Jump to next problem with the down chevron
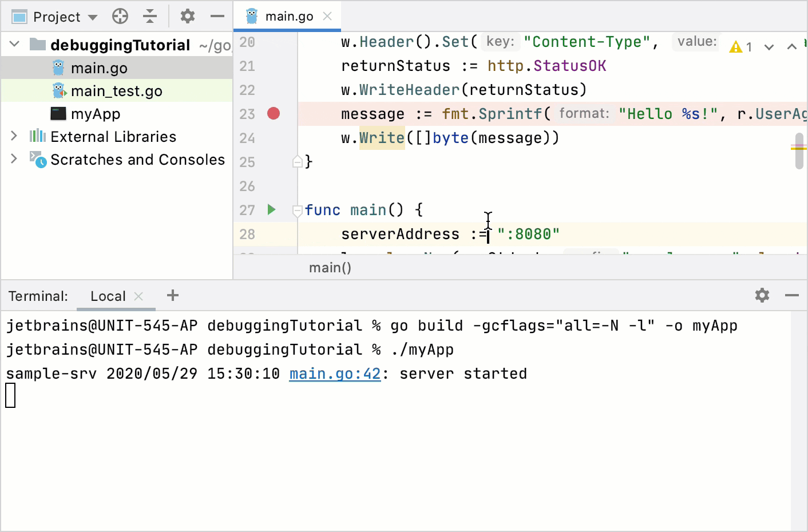Screen dimensions: 808x532 pyautogui.click(x=769, y=46)
